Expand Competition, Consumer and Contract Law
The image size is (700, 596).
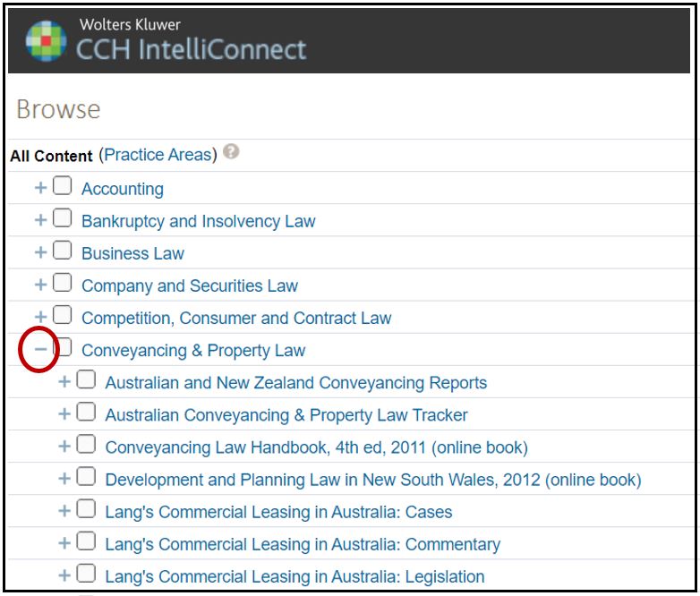click(40, 317)
